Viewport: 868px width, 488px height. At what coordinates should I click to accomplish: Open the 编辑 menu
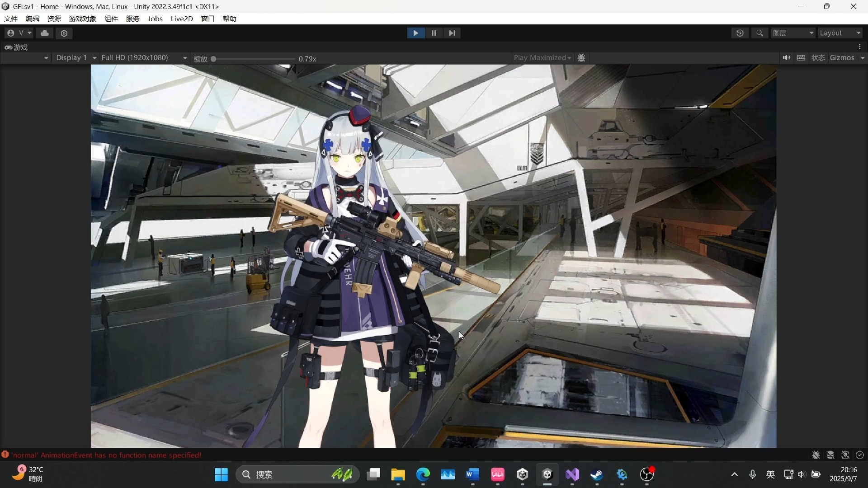[33, 19]
